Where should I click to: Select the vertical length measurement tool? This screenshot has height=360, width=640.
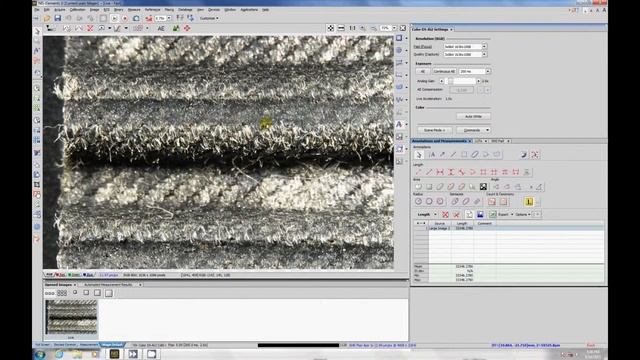pyautogui.click(x=451, y=172)
